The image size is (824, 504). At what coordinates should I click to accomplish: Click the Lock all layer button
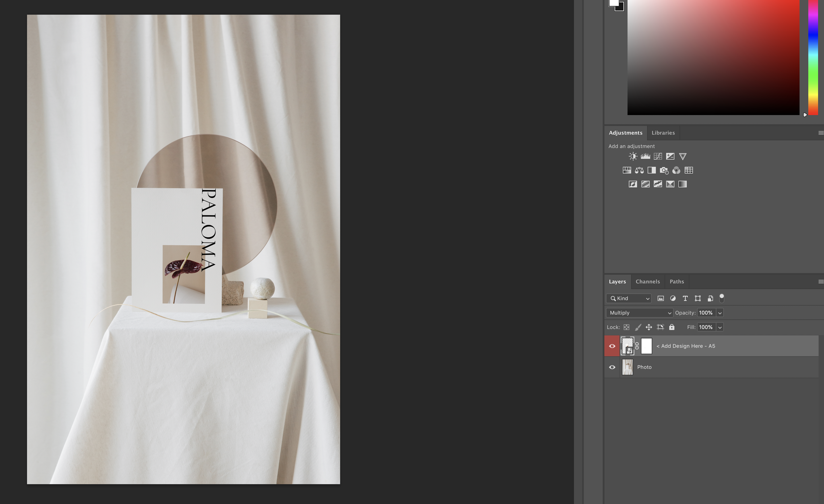click(x=672, y=327)
